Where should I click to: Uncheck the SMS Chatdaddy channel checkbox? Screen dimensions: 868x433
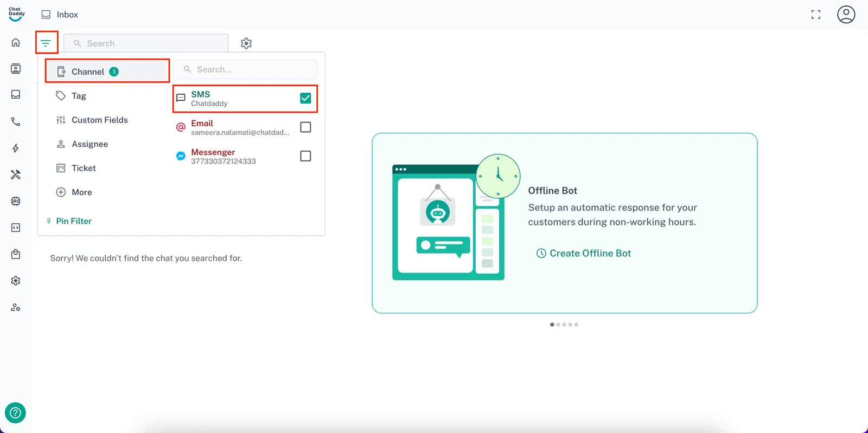305,98
